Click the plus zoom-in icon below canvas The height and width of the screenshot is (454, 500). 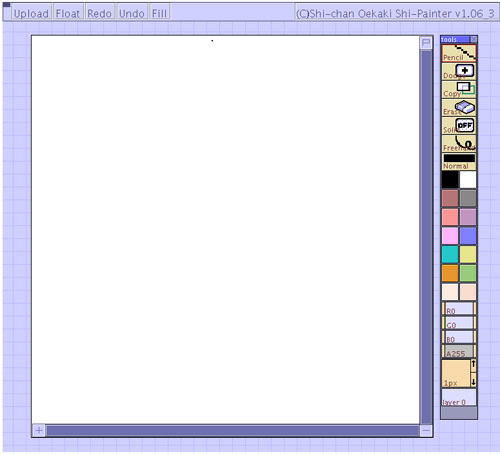(39, 430)
